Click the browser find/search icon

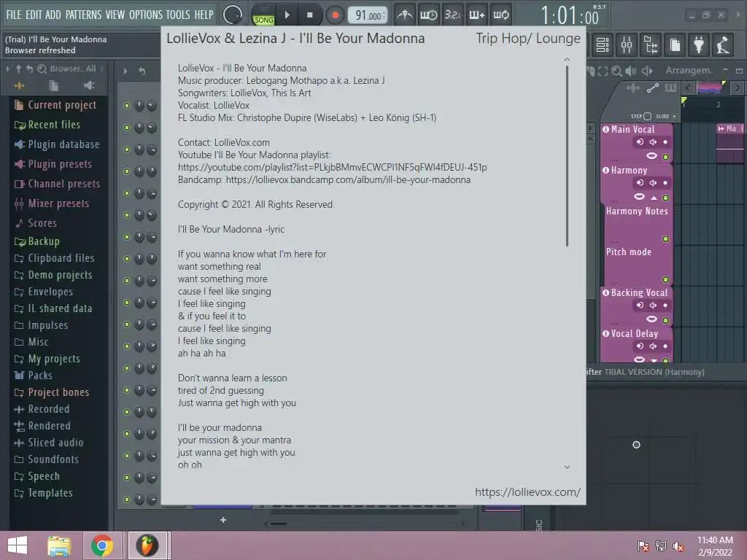coord(42,69)
